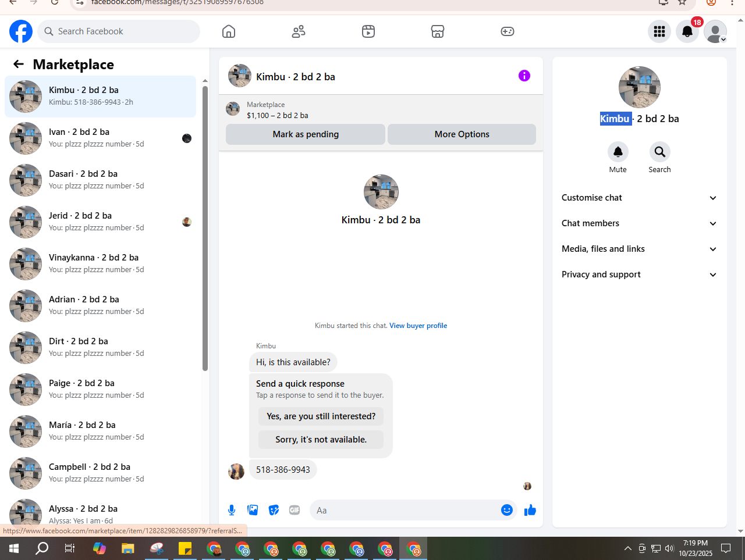Viewport: 745px width, 560px height.
Task: Open View buyer profile link
Action: [x=418, y=326]
